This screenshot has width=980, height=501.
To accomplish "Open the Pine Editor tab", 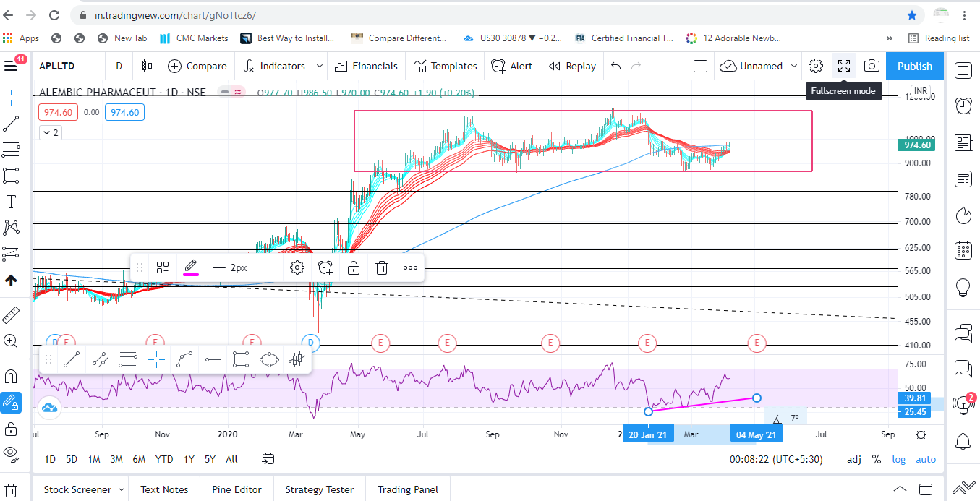I will [x=237, y=489].
